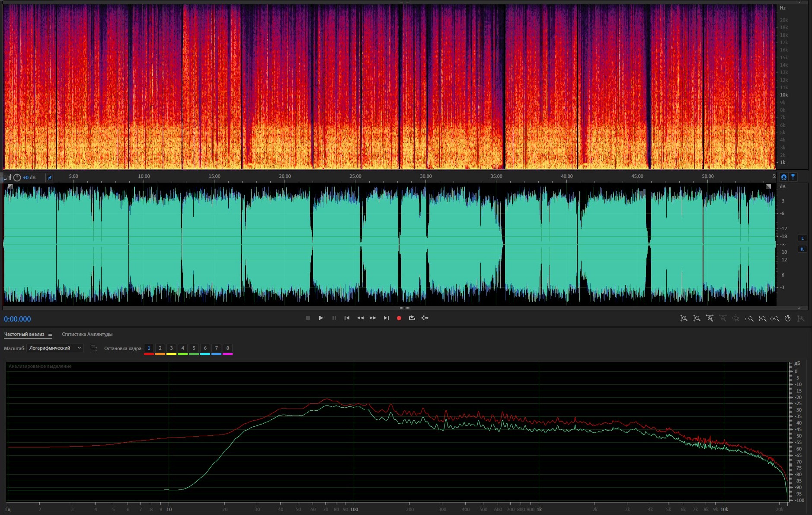The width and height of the screenshot is (812, 515).
Task: Move playhead to previous marker
Action: 347,318
